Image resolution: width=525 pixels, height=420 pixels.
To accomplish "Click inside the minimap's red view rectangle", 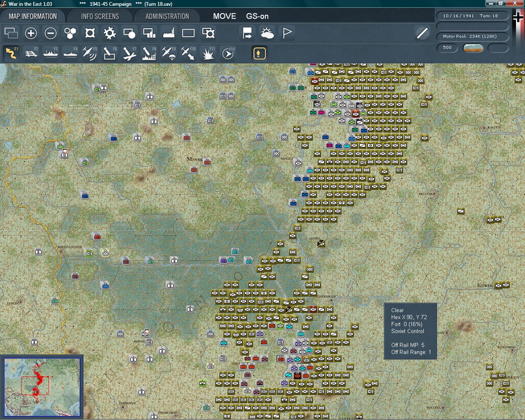I will 35,386.
